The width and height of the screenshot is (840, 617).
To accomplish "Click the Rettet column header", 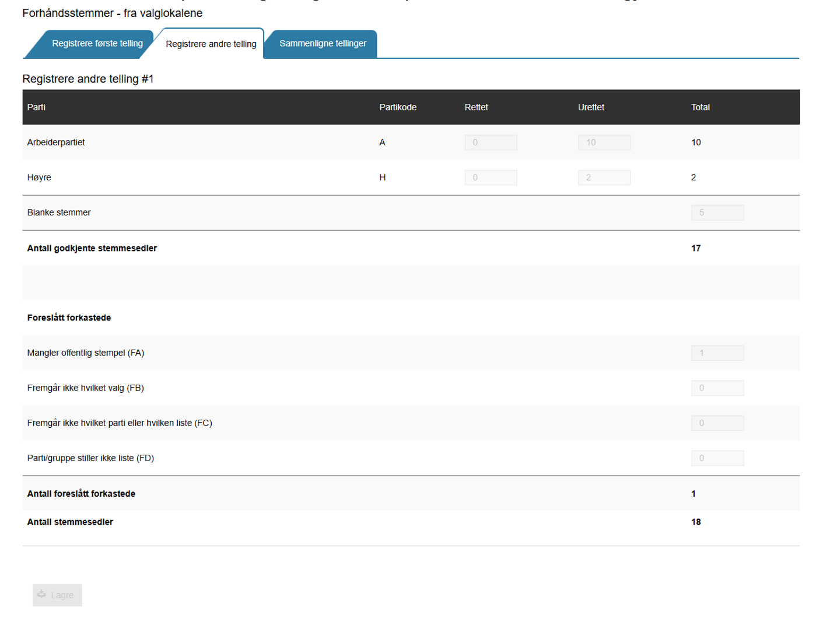I will tap(476, 107).
